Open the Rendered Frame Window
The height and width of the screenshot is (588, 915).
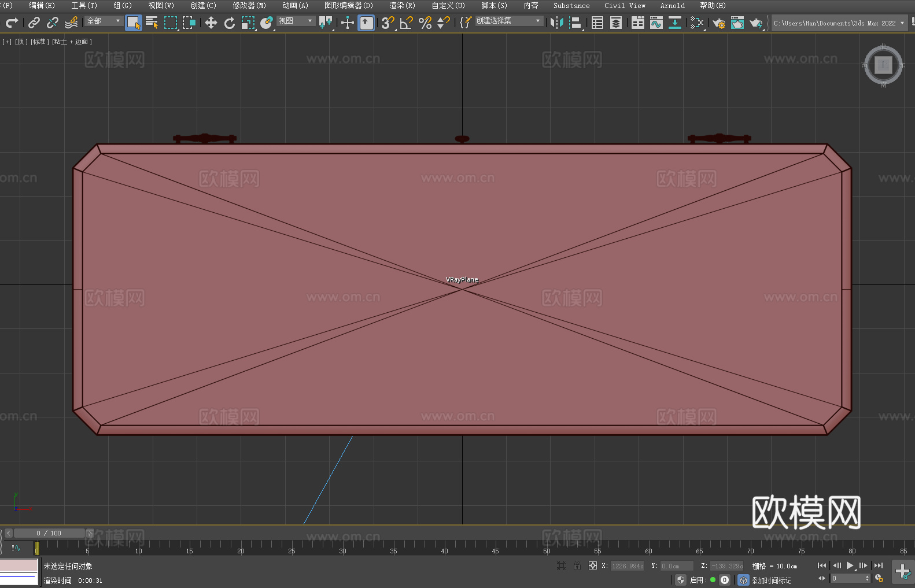[x=737, y=23]
